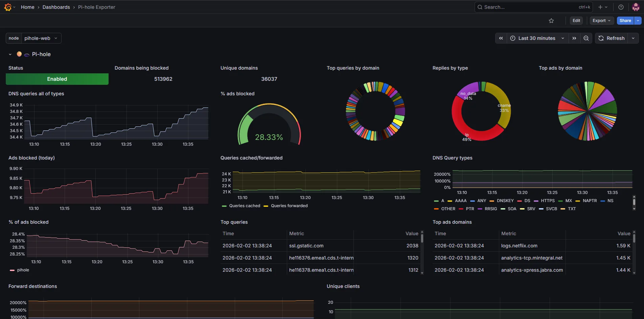644x319 pixels.
Task: Zoom out the time range
Action: tap(586, 38)
